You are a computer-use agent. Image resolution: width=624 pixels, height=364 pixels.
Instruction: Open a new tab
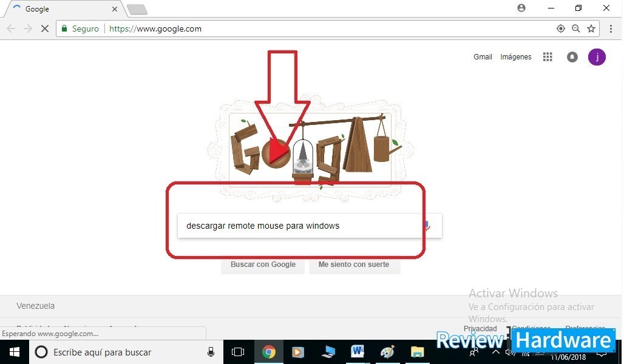137,10
